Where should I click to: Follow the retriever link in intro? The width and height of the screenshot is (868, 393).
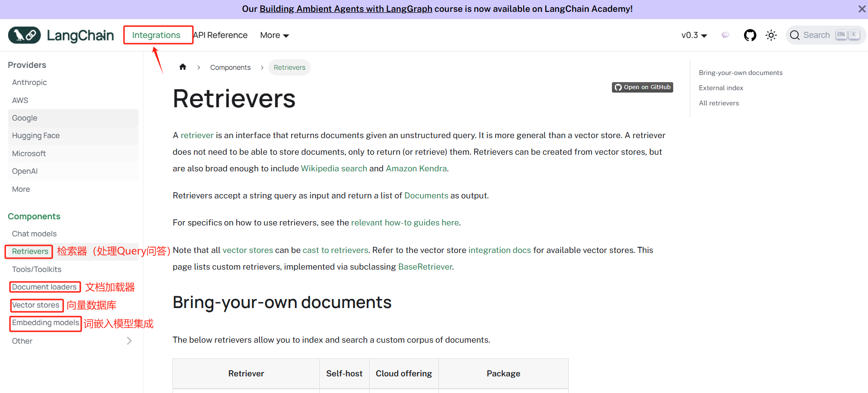pyautogui.click(x=197, y=135)
